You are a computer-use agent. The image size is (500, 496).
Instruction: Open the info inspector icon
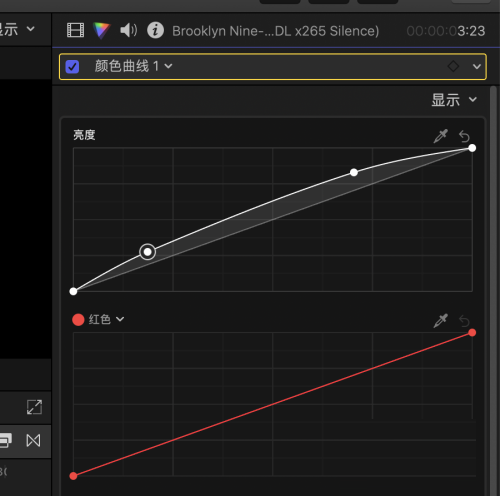click(155, 30)
